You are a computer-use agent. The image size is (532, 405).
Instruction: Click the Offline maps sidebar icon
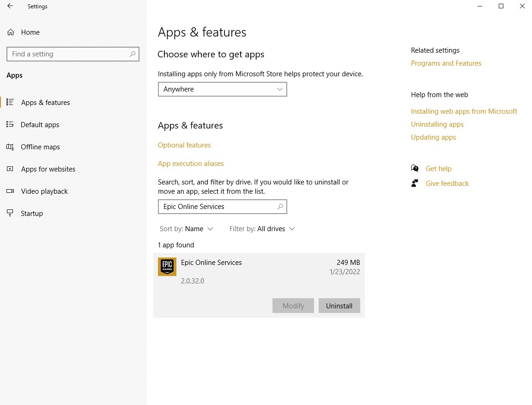(x=10, y=147)
